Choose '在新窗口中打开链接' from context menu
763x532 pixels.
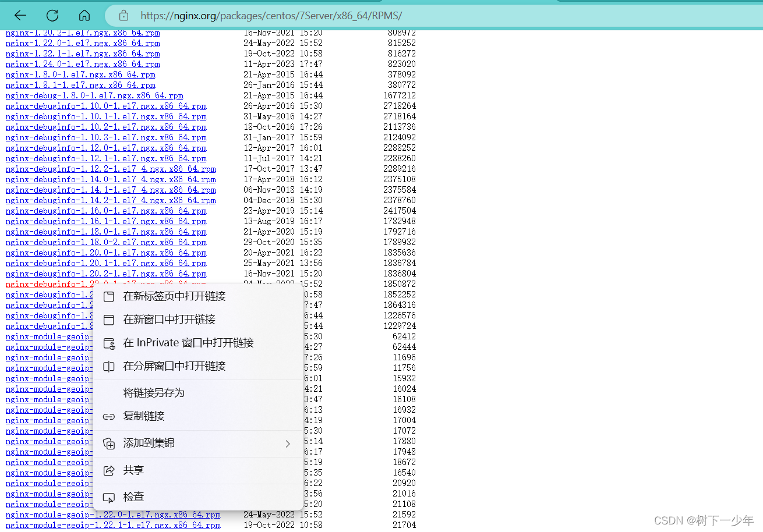click(x=198, y=320)
